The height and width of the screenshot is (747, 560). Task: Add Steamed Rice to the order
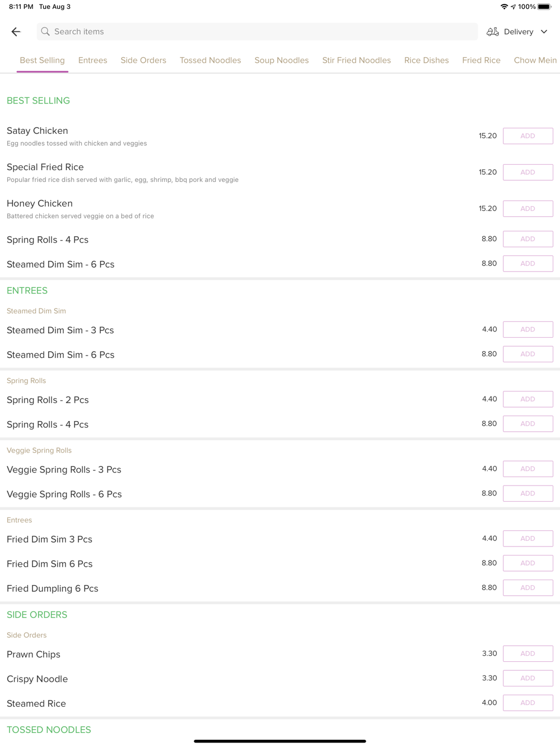[x=528, y=703]
